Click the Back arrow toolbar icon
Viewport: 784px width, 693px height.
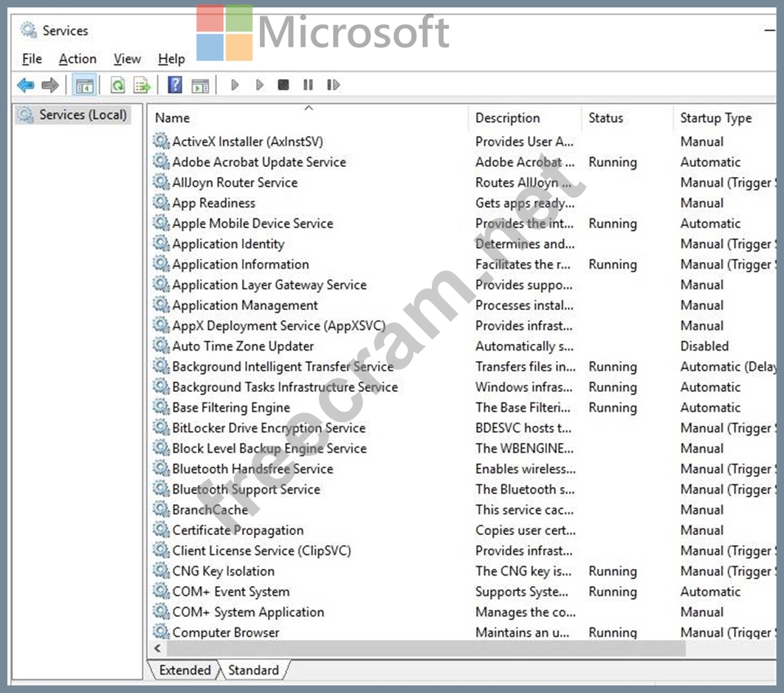[x=26, y=86]
